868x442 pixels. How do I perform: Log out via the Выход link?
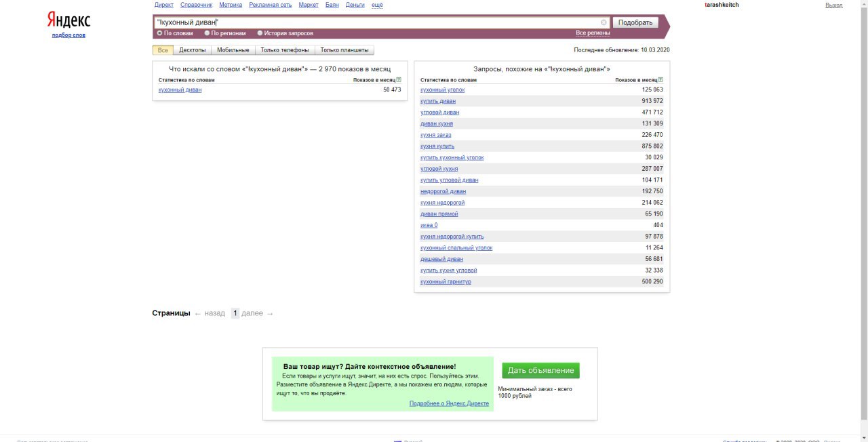coord(834,5)
